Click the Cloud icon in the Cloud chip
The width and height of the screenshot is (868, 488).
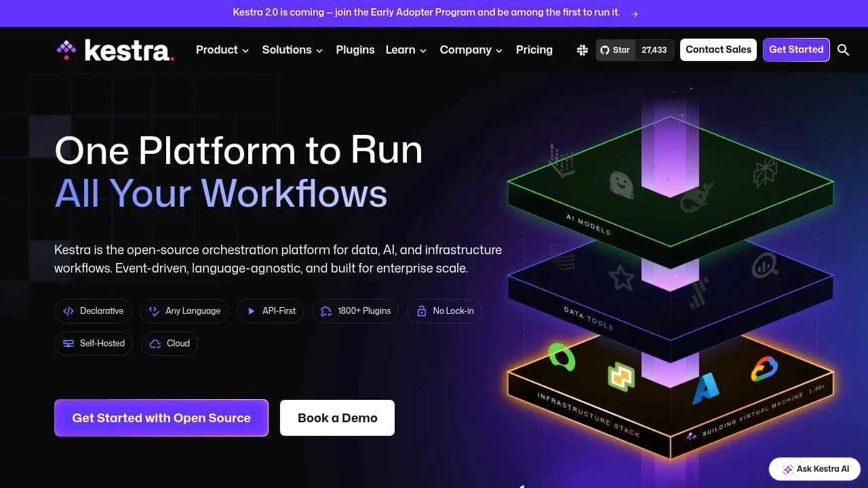click(x=155, y=344)
